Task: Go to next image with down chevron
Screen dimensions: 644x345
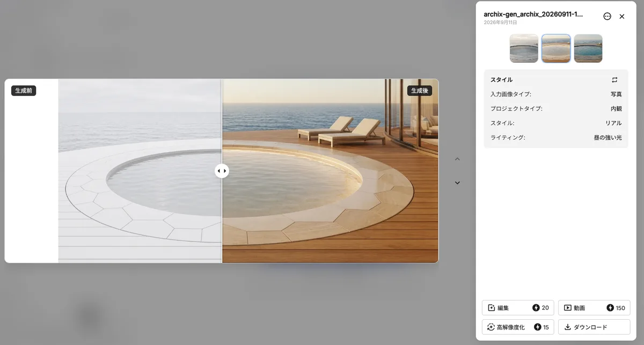Action: 457,182
